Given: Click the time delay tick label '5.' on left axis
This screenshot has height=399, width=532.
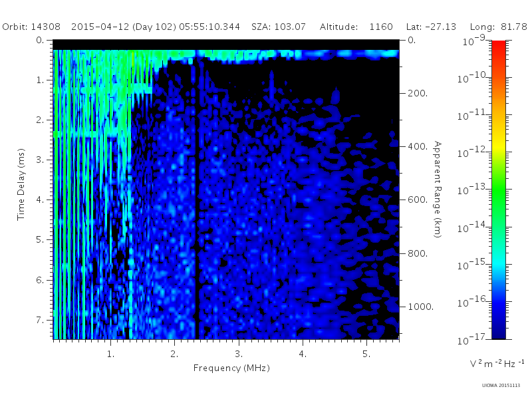Looking at the screenshot, I should click(40, 239).
